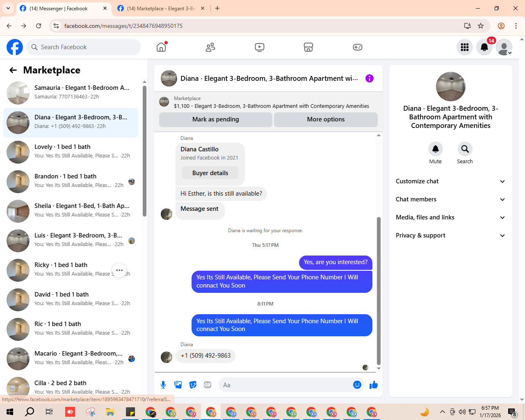Switch to Marketplace - Elegant 3-Be tab

coord(161,8)
